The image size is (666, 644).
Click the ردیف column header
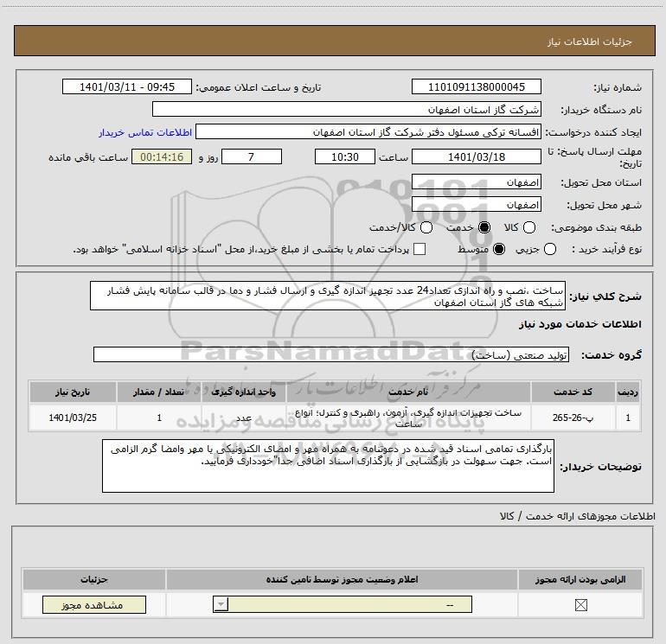628,392
